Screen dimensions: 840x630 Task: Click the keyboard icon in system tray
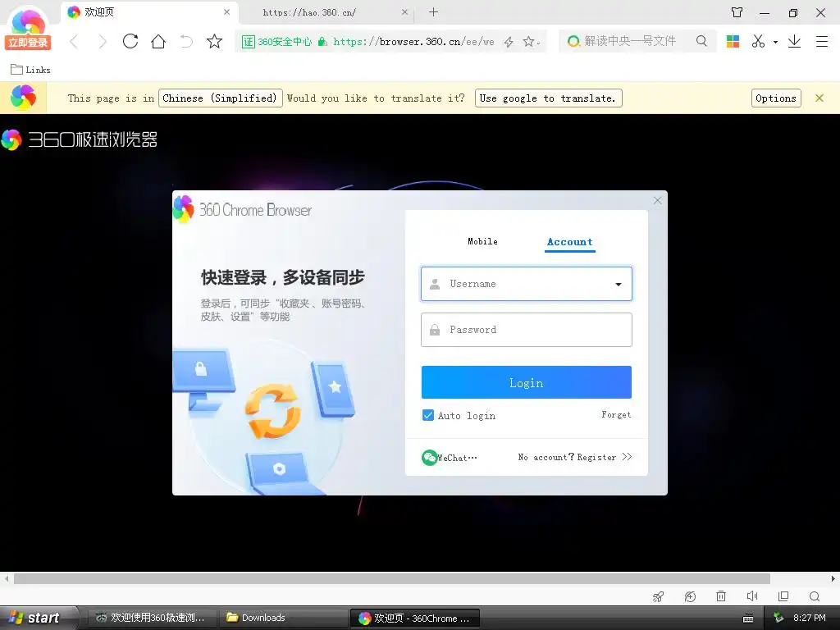point(748,619)
